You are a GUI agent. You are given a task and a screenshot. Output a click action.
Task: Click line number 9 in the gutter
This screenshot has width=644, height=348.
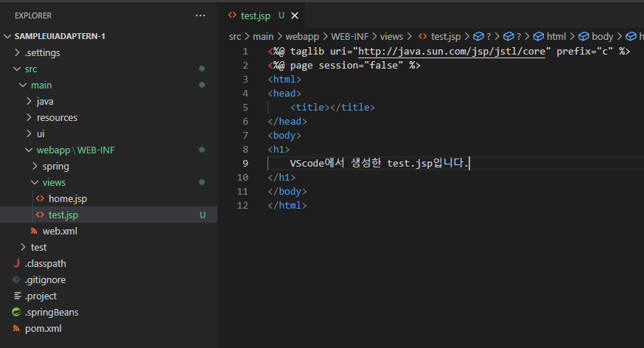245,164
